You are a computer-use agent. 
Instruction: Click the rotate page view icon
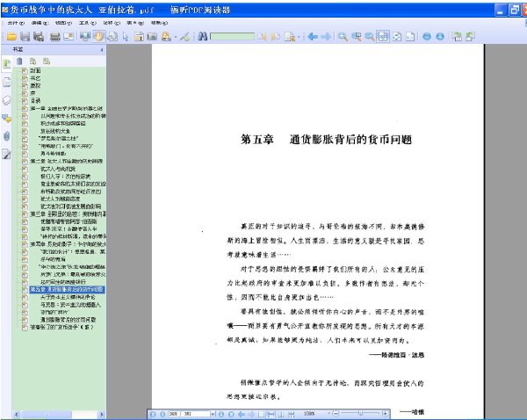397,37
